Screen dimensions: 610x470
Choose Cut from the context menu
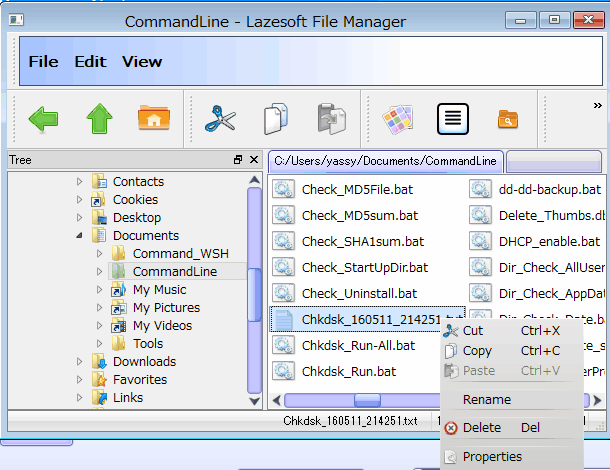pos(511,331)
